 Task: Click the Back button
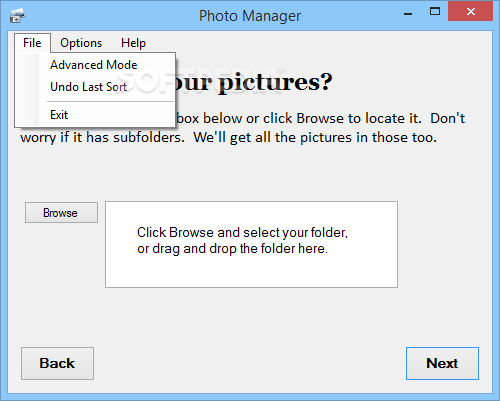pos(57,363)
